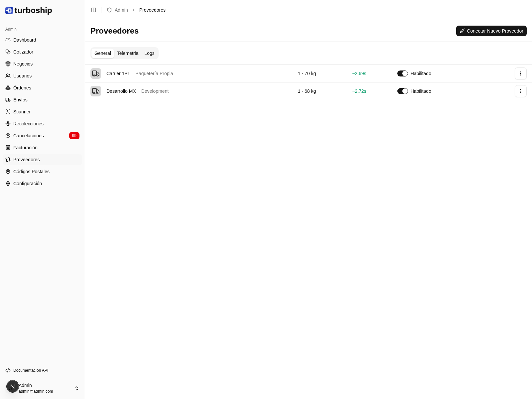This screenshot has width=532, height=399.
Task: Disable the Desarrollo MX provider toggle
Action: pos(402,91)
